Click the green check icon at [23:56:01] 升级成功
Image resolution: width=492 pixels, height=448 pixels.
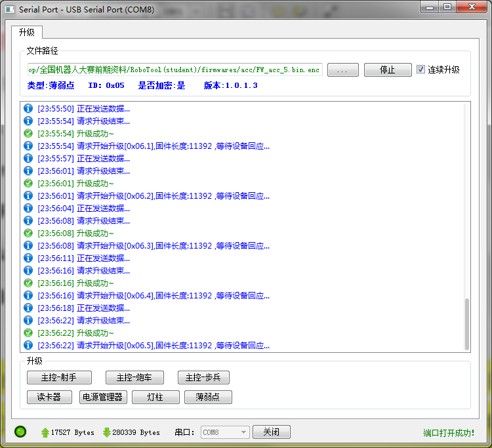click(28, 183)
